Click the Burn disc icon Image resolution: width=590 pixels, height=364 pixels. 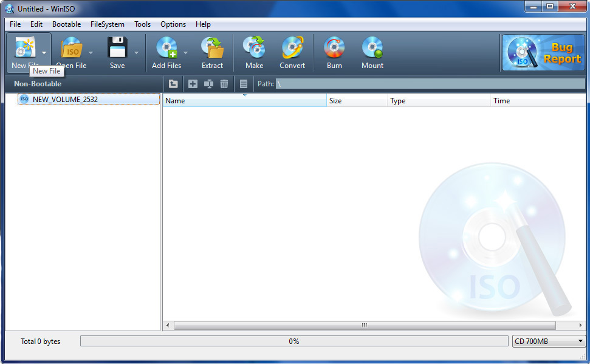pyautogui.click(x=334, y=48)
